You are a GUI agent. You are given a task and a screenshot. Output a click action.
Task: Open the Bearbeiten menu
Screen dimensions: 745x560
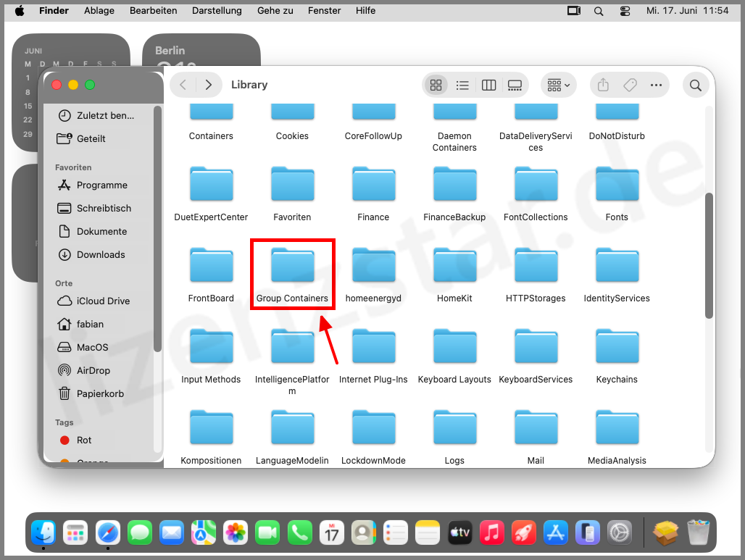click(153, 10)
